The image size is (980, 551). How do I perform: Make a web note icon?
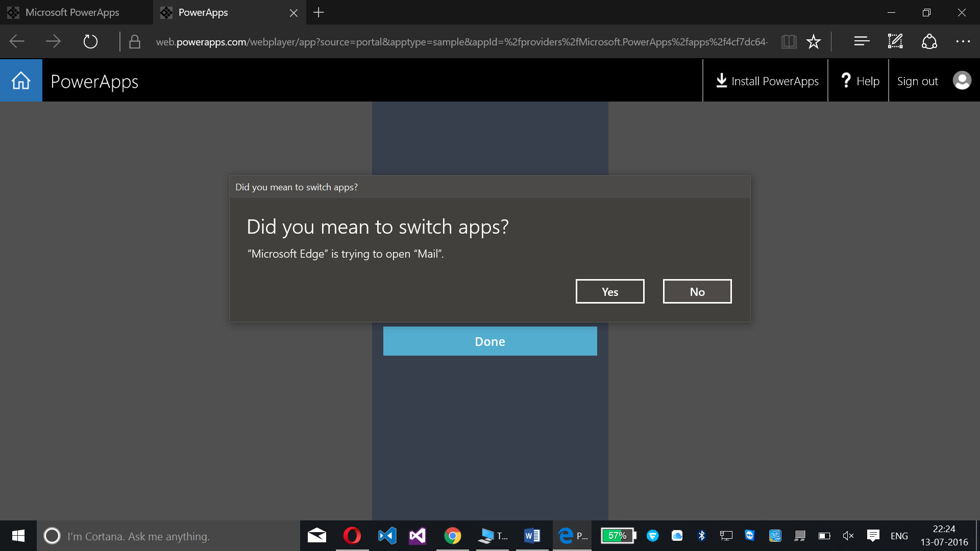pos(895,41)
